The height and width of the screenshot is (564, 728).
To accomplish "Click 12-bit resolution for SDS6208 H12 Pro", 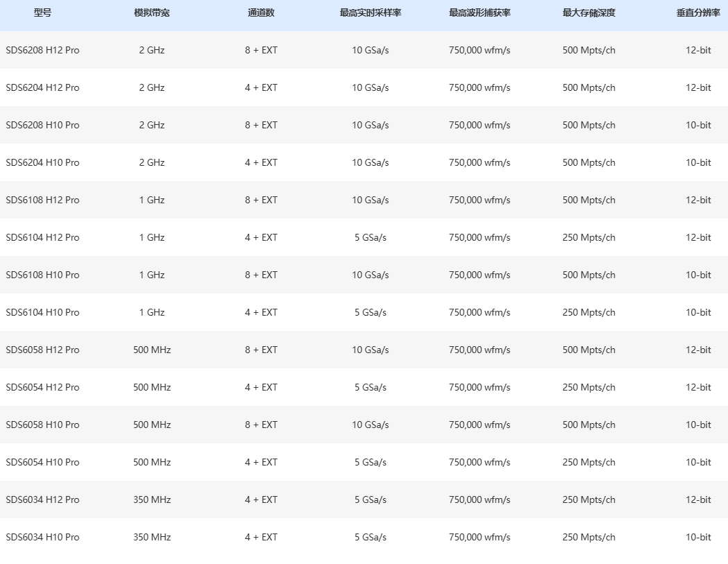I will pos(698,50).
